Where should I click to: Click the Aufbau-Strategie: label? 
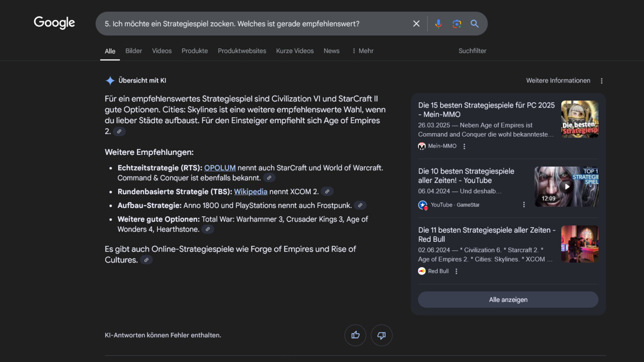149,206
